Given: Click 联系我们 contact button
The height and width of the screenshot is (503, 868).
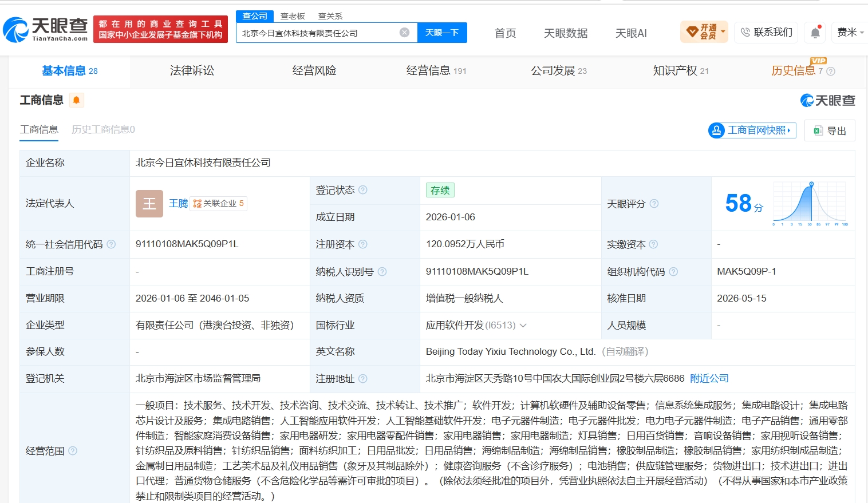Looking at the screenshot, I should (x=767, y=32).
